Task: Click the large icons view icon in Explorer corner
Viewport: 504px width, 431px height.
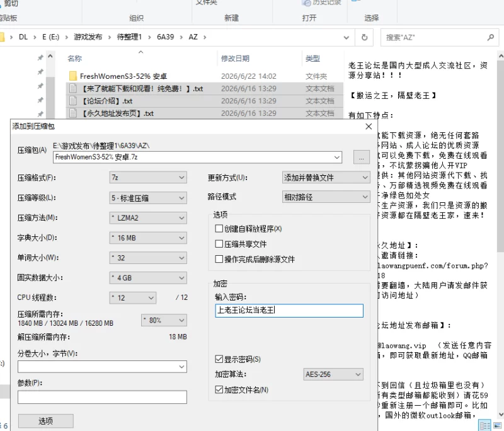Action: click(497, 425)
